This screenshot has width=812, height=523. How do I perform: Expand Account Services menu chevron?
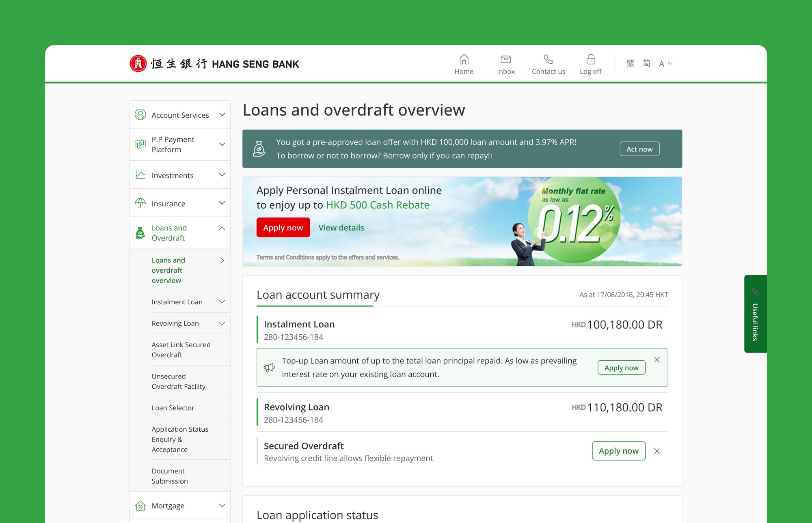point(222,114)
